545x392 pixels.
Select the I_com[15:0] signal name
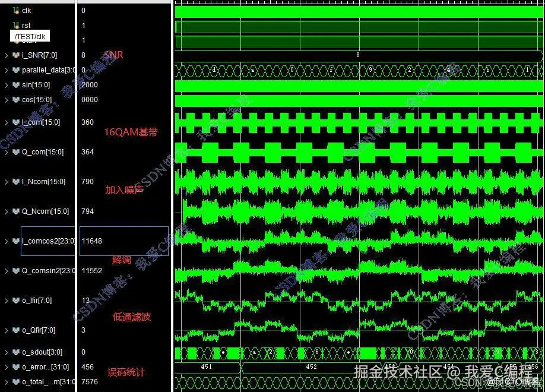click(x=41, y=122)
